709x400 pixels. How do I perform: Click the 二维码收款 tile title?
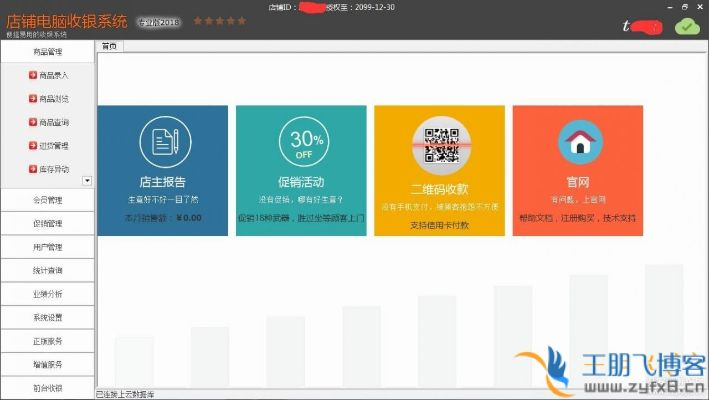(440, 189)
